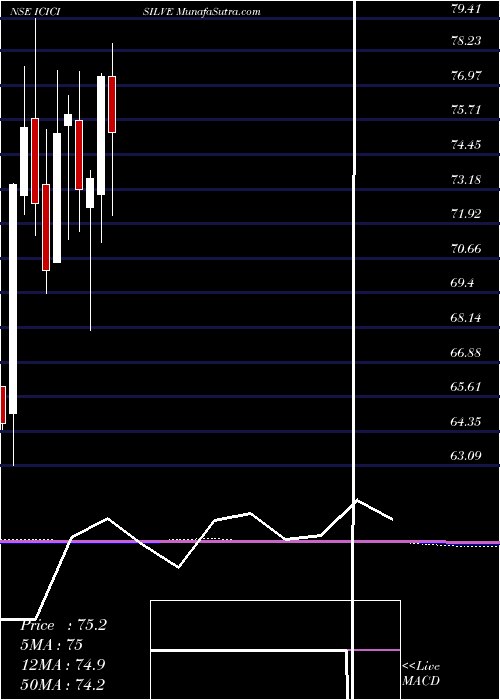This screenshot has height=700, width=500.
Task: Click the 50MA : 74.2 readout
Action: [x=63, y=684]
